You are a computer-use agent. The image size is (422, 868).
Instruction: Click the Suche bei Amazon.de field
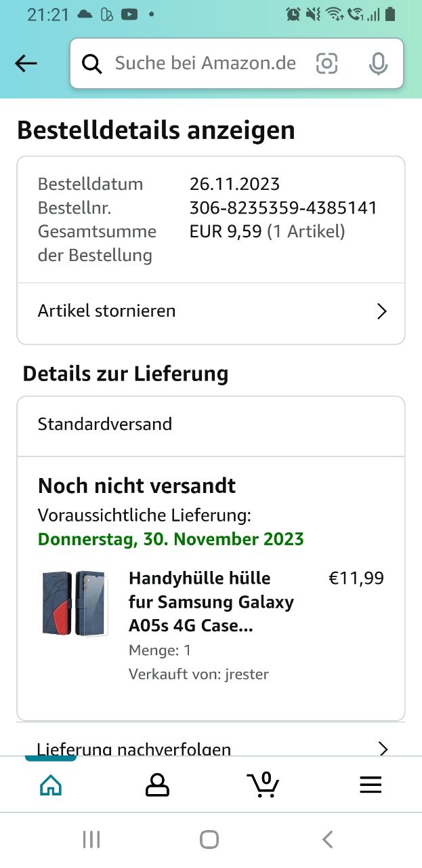(236, 63)
